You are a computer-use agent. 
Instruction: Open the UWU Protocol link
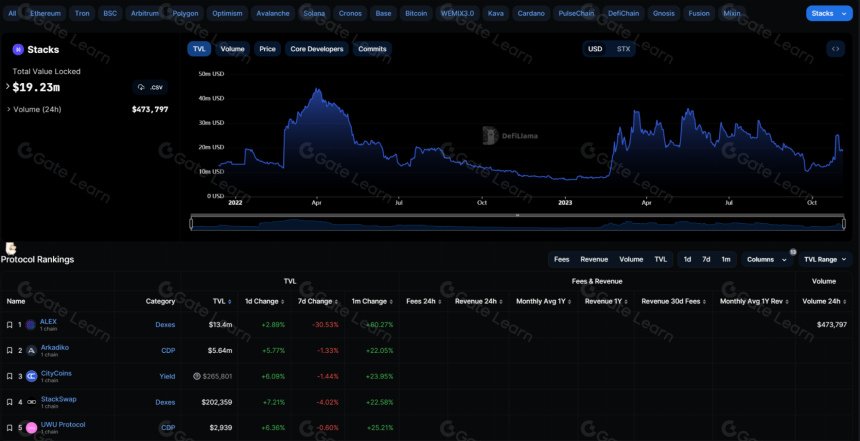pyautogui.click(x=63, y=425)
